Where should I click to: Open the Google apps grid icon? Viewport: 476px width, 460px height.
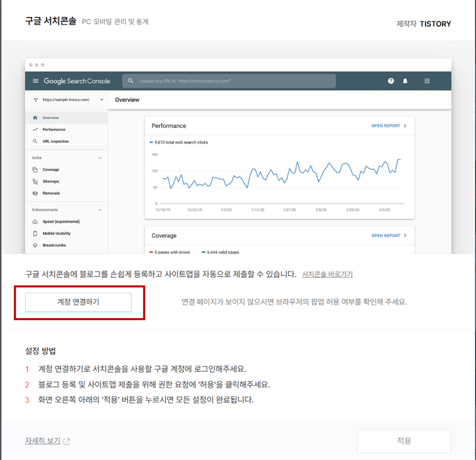pyautogui.click(x=427, y=81)
